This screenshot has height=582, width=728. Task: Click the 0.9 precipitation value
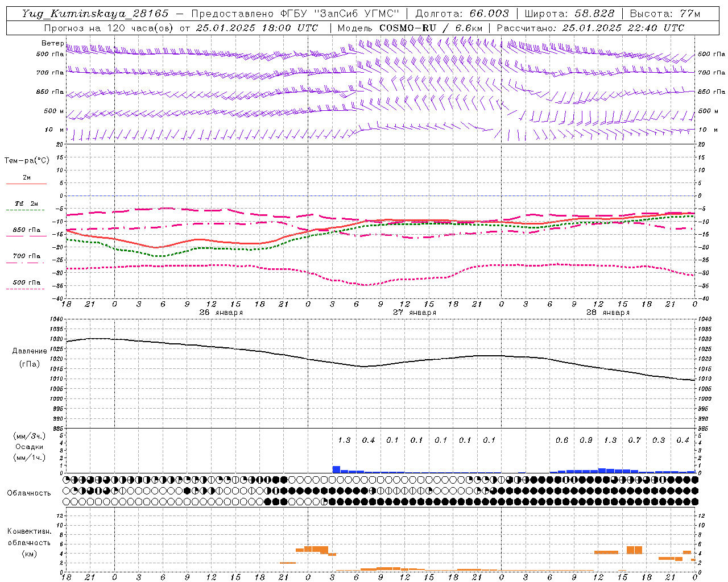pyautogui.click(x=586, y=440)
